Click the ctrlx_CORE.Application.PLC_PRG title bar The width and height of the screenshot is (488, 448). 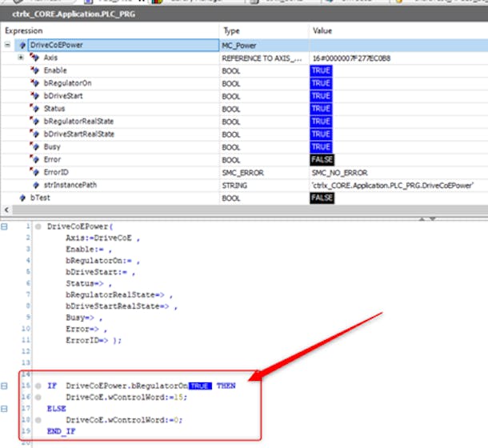point(244,14)
